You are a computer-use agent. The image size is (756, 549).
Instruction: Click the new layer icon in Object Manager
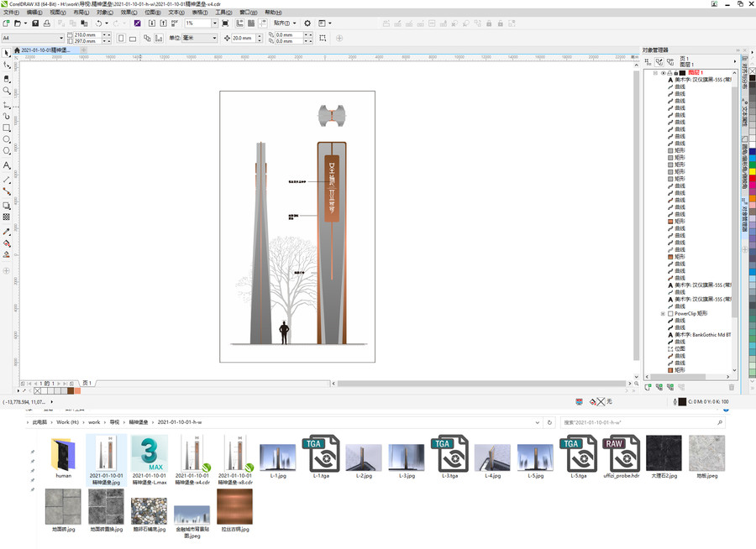click(x=648, y=387)
